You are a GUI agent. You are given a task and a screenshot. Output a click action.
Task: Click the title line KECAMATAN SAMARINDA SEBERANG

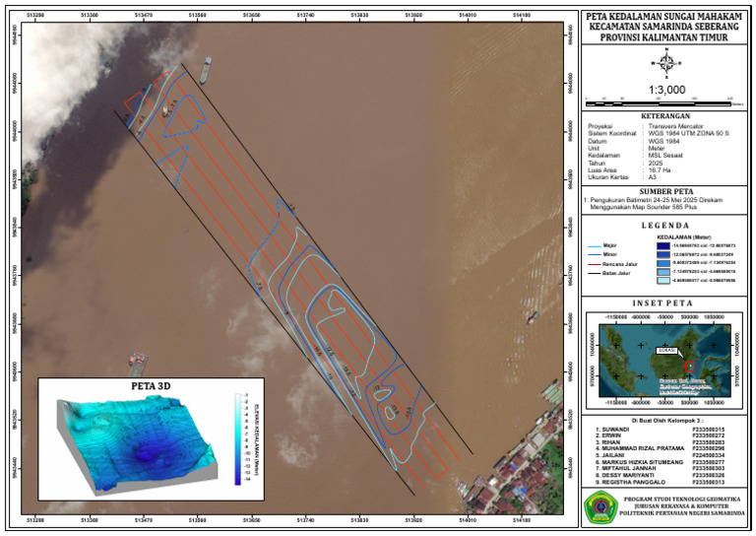coord(663,27)
